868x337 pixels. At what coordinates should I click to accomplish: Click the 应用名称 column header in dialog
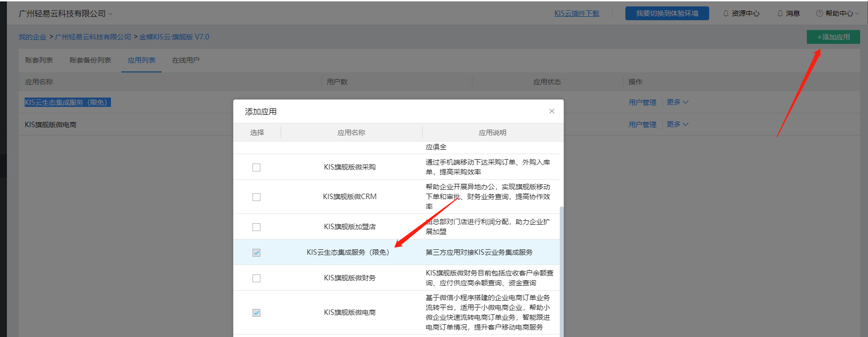pos(351,133)
